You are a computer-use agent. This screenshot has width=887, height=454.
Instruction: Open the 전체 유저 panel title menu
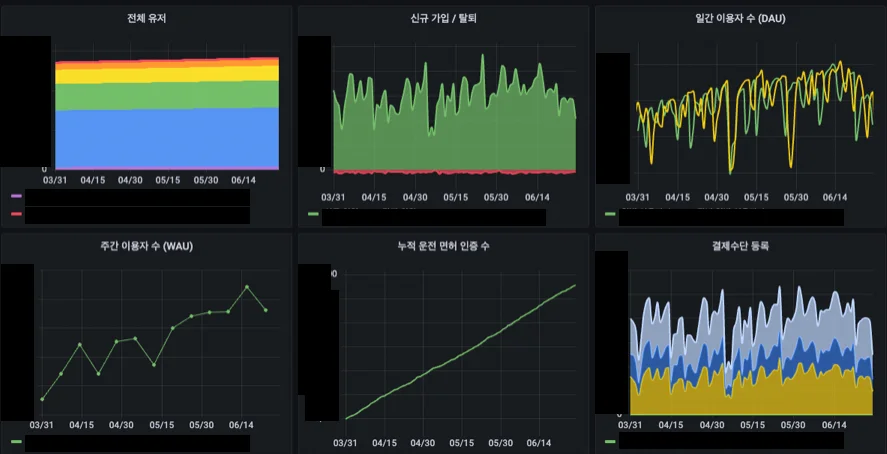(x=147, y=18)
